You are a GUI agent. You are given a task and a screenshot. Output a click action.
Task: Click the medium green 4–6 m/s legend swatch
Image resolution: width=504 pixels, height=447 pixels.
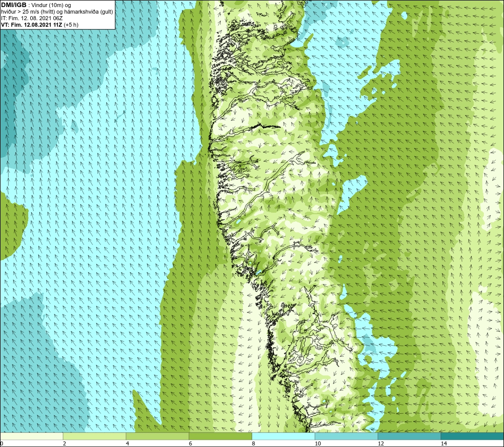157,436
